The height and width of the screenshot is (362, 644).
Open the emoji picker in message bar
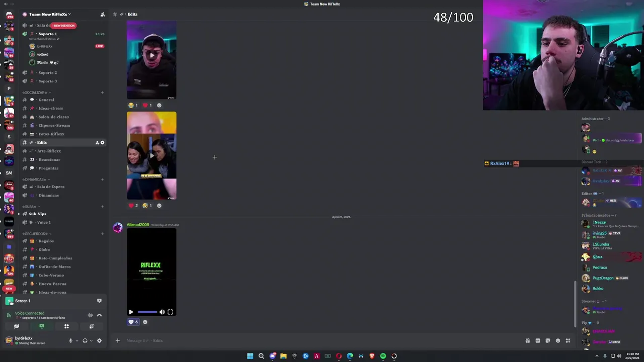(557, 340)
